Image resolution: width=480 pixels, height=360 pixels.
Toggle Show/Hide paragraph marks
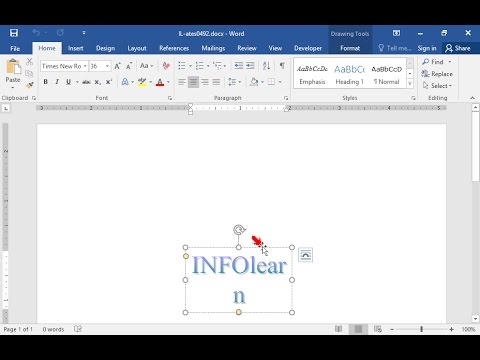[x=282, y=66]
